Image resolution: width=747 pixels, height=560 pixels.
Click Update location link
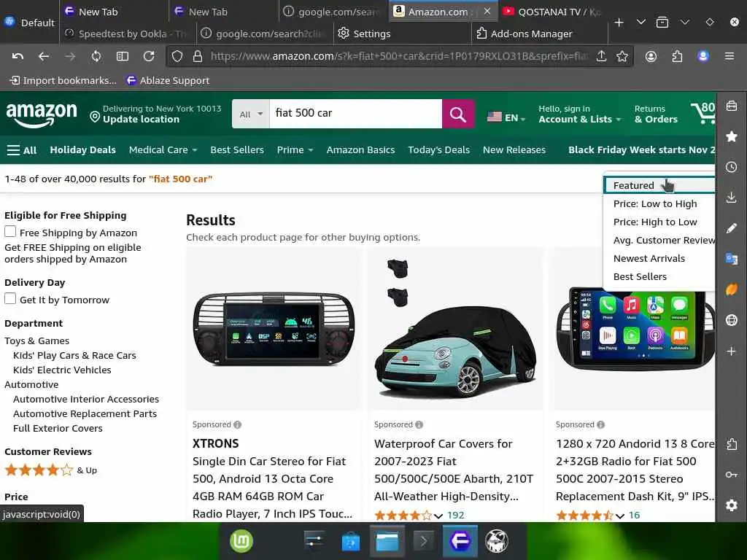[x=141, y=120]
